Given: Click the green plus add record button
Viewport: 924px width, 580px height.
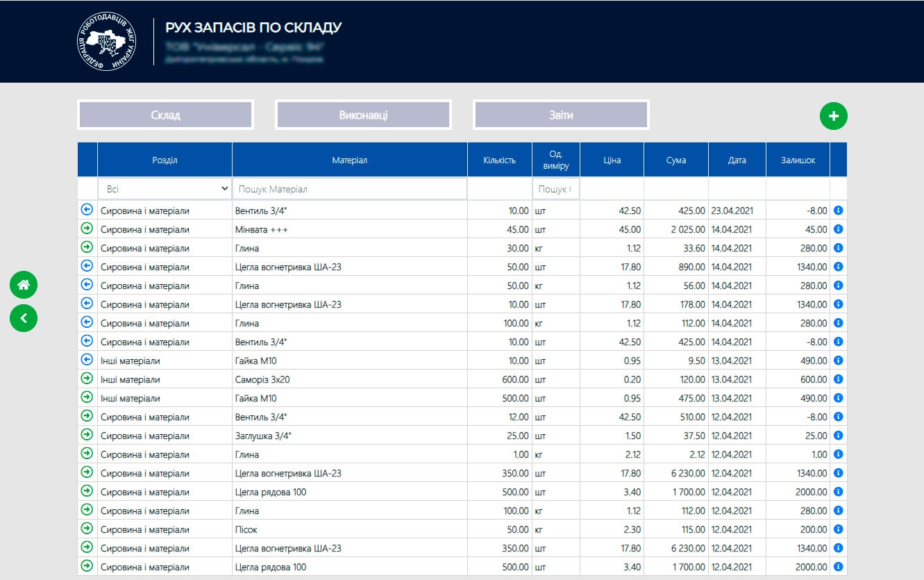Looking at the screenshot, I should (833, 116).
